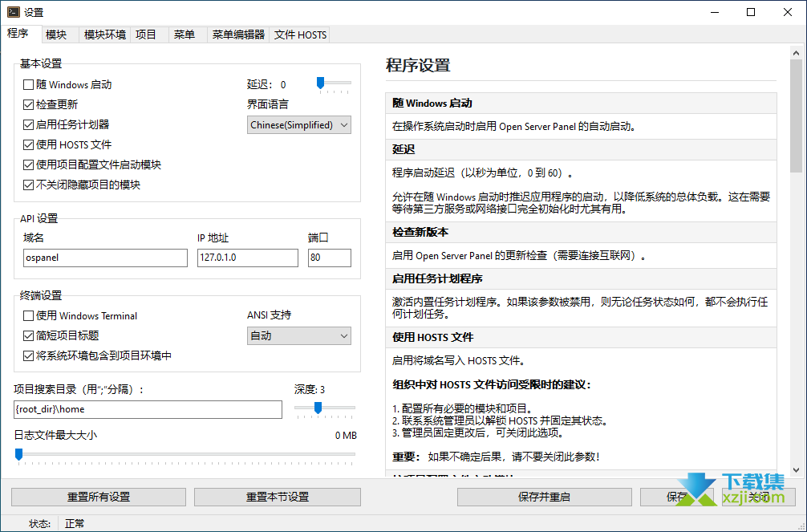Screen dimensions: 807x532
Task: Disable 不关闭隐藏项目的模块
Action: [27, 185]
